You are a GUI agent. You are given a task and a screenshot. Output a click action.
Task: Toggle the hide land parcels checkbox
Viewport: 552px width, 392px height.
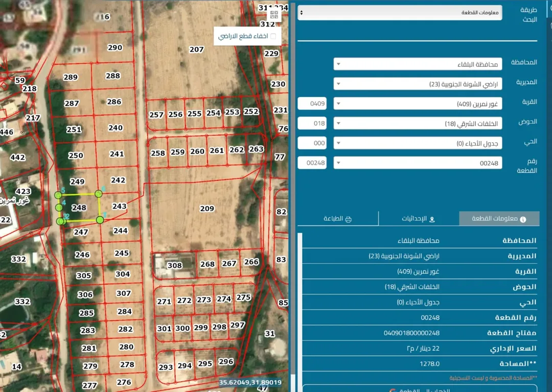point(273,36)
